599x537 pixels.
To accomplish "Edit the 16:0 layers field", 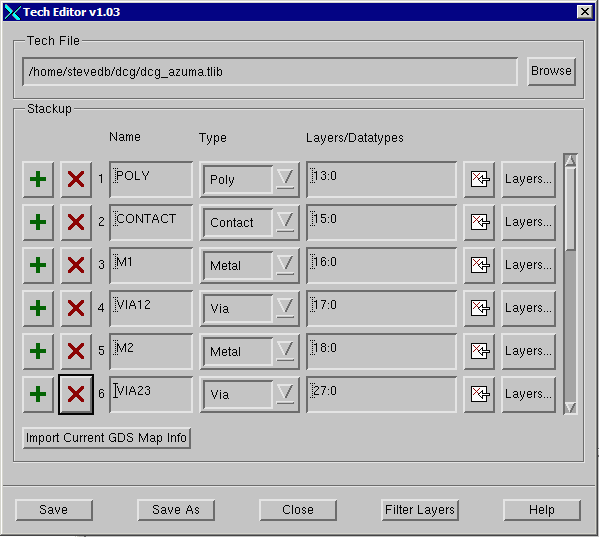I will (x=382, y=265).
